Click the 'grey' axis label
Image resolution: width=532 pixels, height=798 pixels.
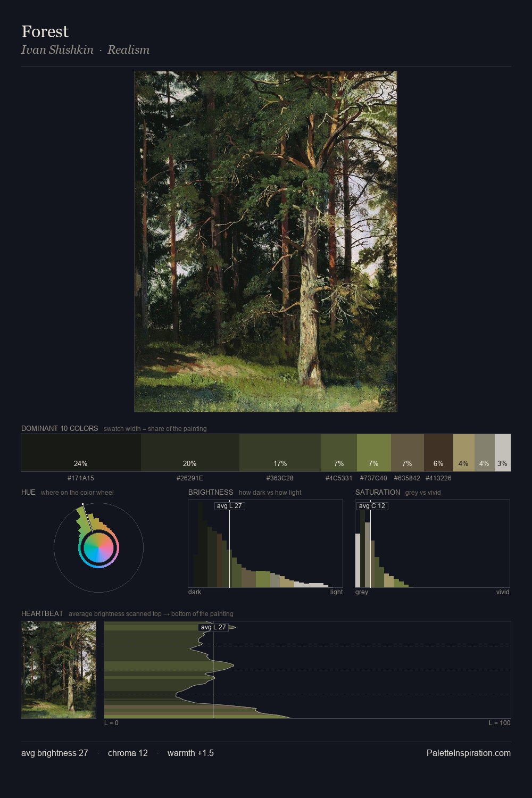pyautogui.click(x=362, y=592)
